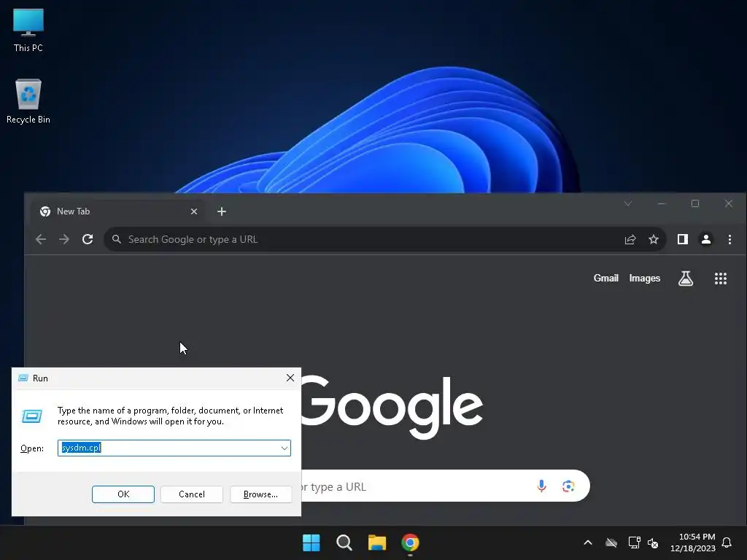Open File Explorer from the taskbar

377,542
